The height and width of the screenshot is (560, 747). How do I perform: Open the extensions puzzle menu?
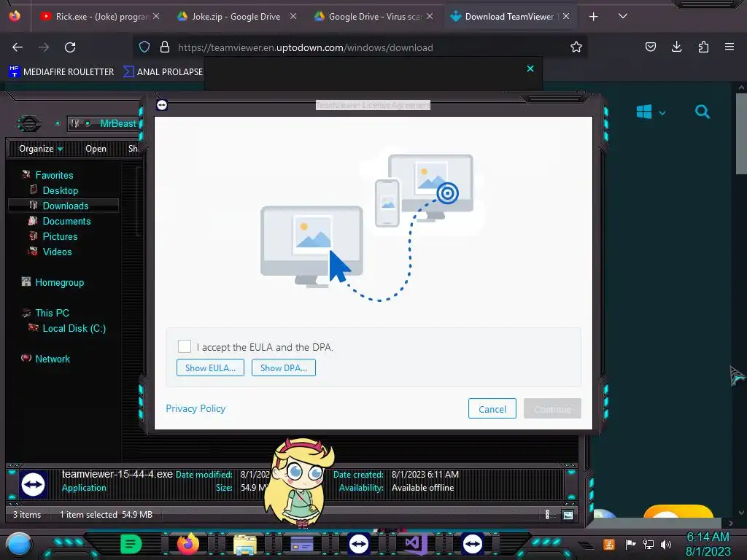pos(703,47)
